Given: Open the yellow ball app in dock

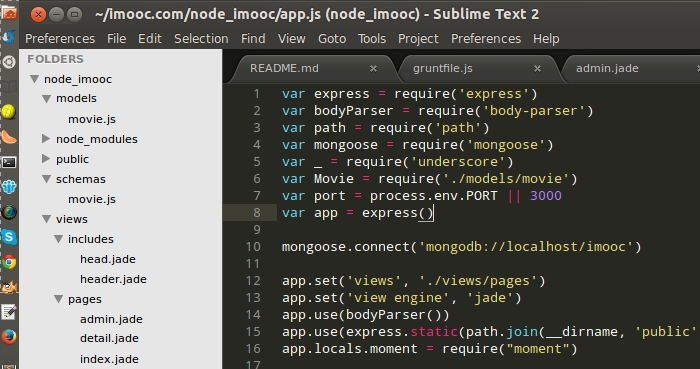Looking at the screenshot, I should click(9, 112).
